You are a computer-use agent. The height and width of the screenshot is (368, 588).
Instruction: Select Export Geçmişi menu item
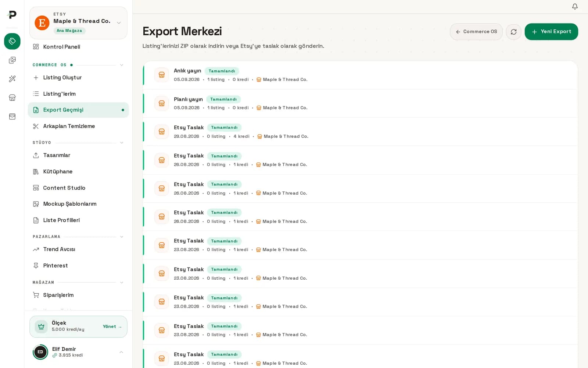pos(78,110)
